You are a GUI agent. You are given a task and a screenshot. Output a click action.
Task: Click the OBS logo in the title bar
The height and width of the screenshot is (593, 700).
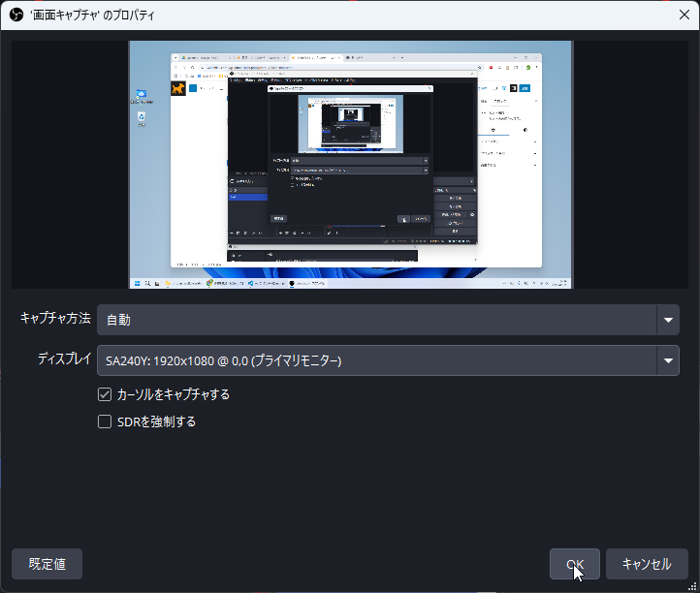point(16,16)
